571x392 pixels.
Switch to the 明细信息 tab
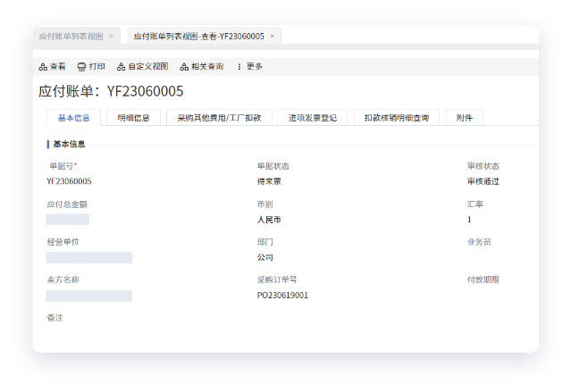click(x=133, y=118)
